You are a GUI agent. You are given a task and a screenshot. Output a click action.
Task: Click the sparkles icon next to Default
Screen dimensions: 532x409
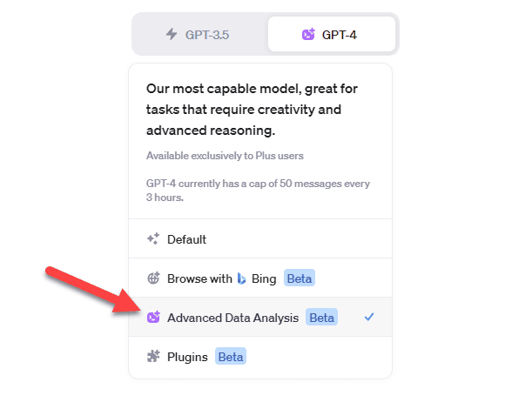[153, 238]
